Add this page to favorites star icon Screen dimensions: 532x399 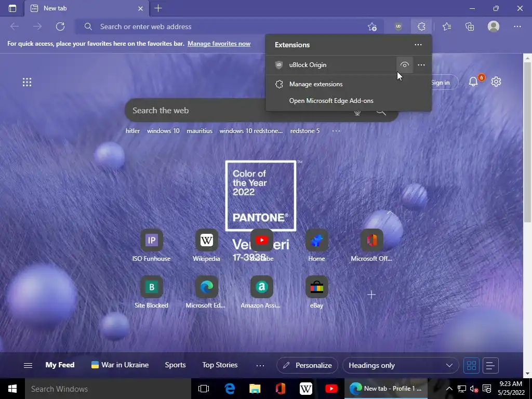[x=372, y=26]
